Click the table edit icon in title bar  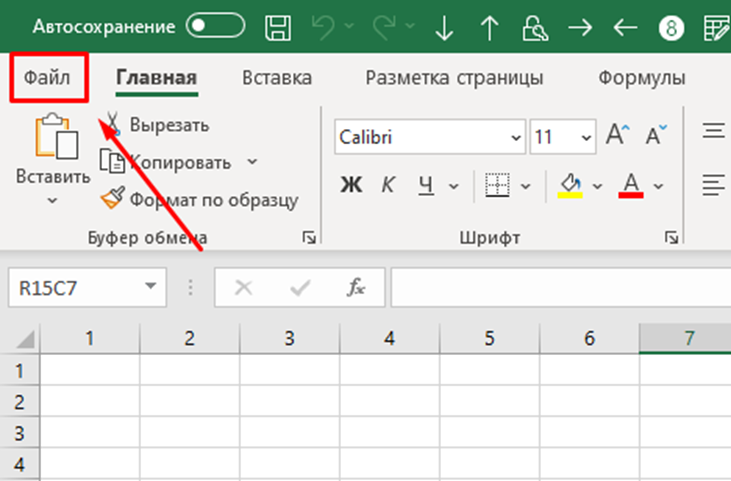pyautogui.click(x=717, y=28)
